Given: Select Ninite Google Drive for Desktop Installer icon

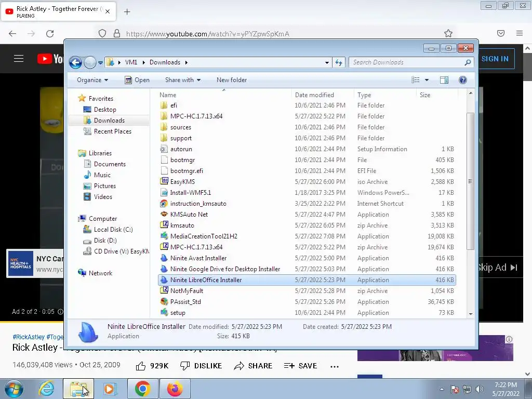Looking at the screenshot, I should coord(164,269).
